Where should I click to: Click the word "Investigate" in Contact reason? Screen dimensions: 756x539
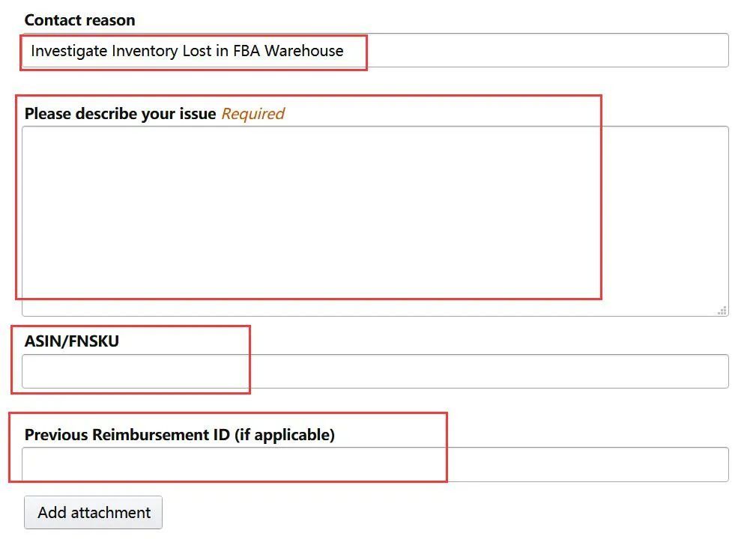pos(69,51)
